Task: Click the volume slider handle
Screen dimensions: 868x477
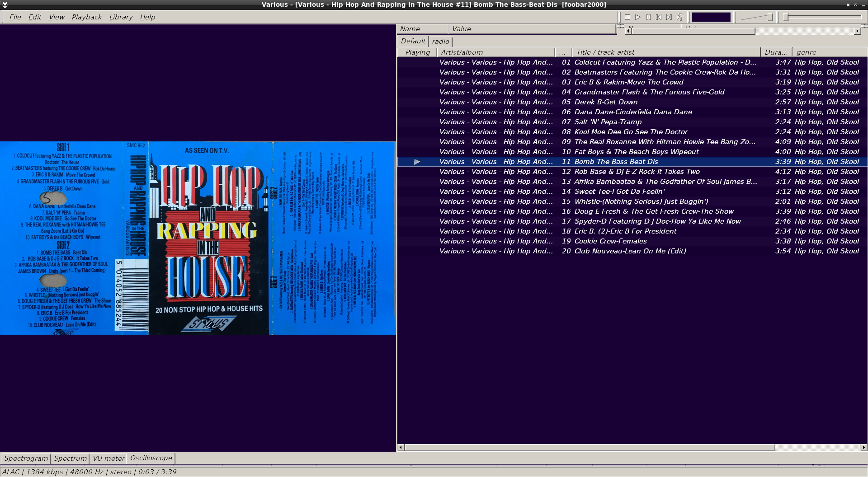Action: click(770, 17)
